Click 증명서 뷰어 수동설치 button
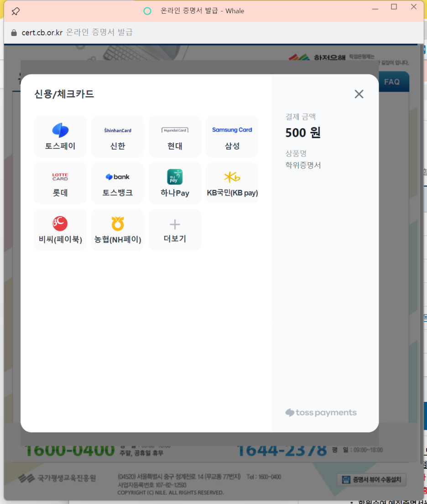Screen dimensions: 427x504 tap(371, 479)
